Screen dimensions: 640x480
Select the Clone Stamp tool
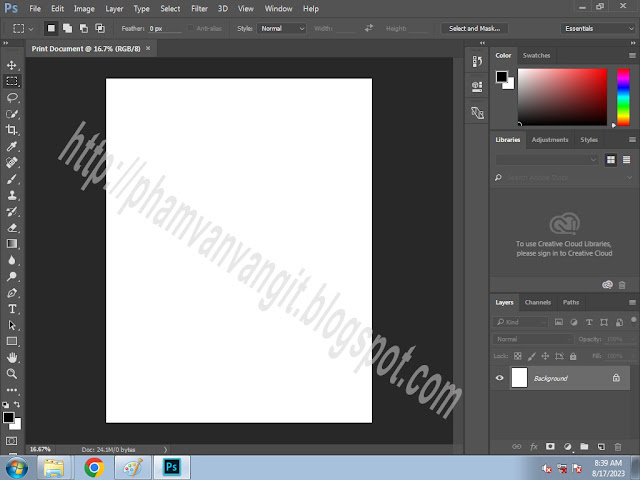(12, 195)
